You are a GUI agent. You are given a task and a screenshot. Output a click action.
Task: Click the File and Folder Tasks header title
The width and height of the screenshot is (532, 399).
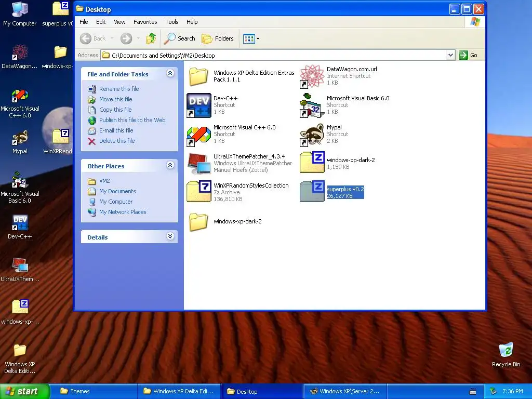click(117, 74)
